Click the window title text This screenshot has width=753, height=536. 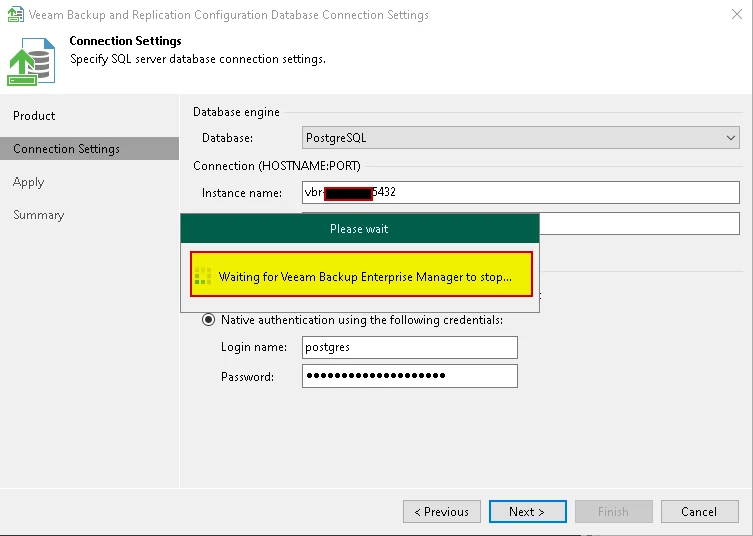(229, 15)
